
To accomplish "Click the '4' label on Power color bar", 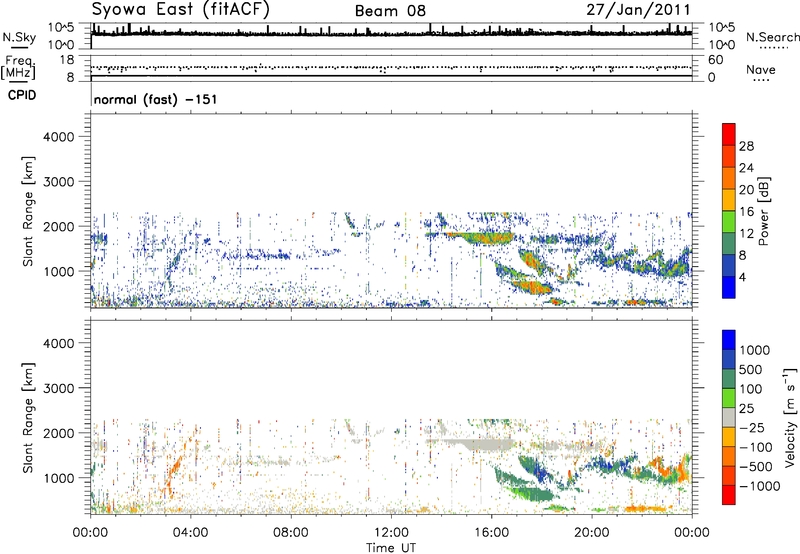I will click(x=743, y=277).
